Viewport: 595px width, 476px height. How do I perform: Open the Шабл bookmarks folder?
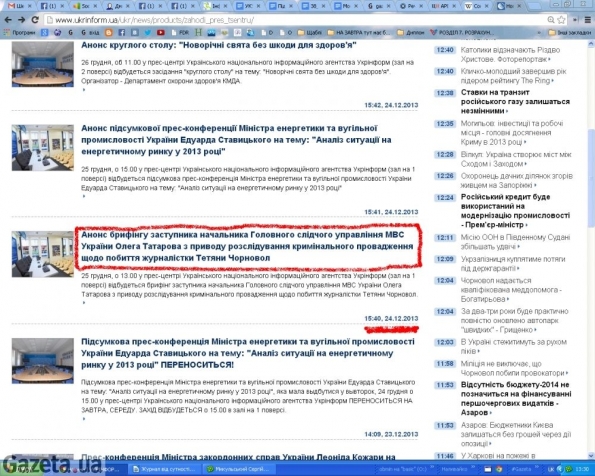click(310, 33)
